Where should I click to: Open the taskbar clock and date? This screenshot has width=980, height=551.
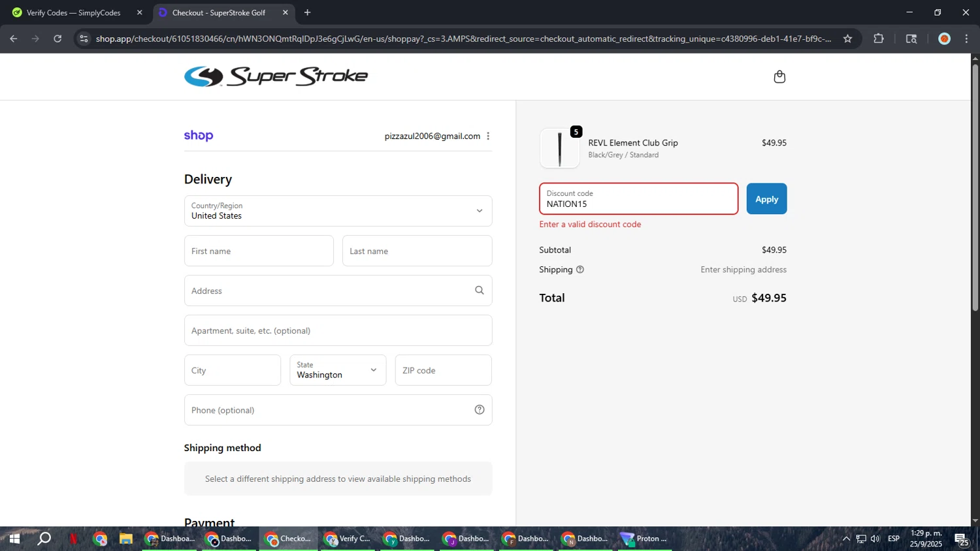click(926, 539)
